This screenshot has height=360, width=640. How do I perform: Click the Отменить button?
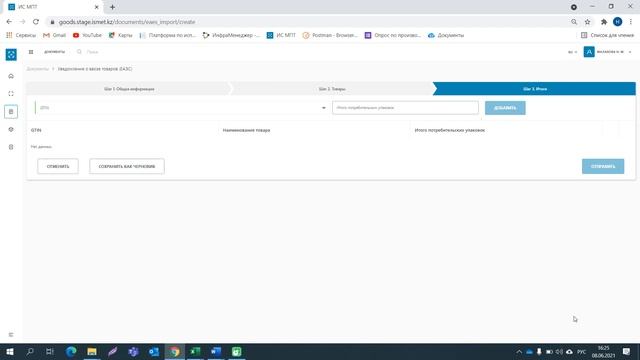(x=58, y=166)
